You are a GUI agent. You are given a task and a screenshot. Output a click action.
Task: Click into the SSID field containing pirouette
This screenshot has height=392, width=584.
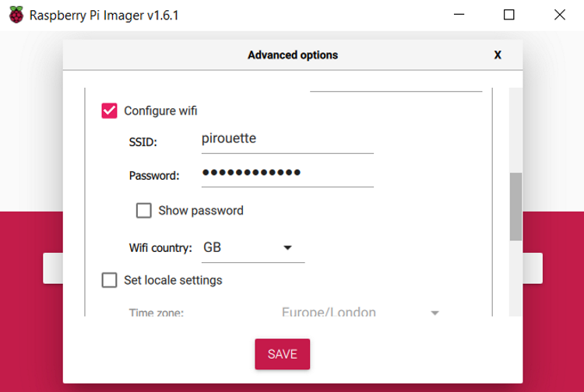click(x=287, y=140)
